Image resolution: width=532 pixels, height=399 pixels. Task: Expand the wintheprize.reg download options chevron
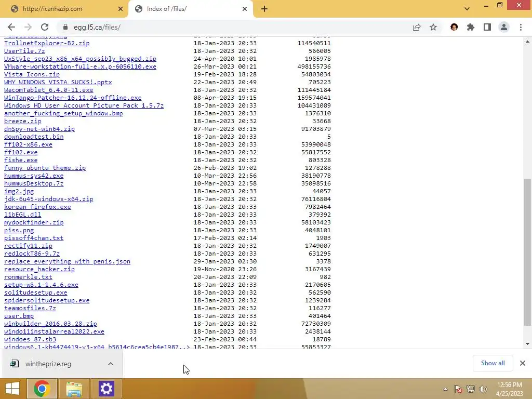[111, 364]
